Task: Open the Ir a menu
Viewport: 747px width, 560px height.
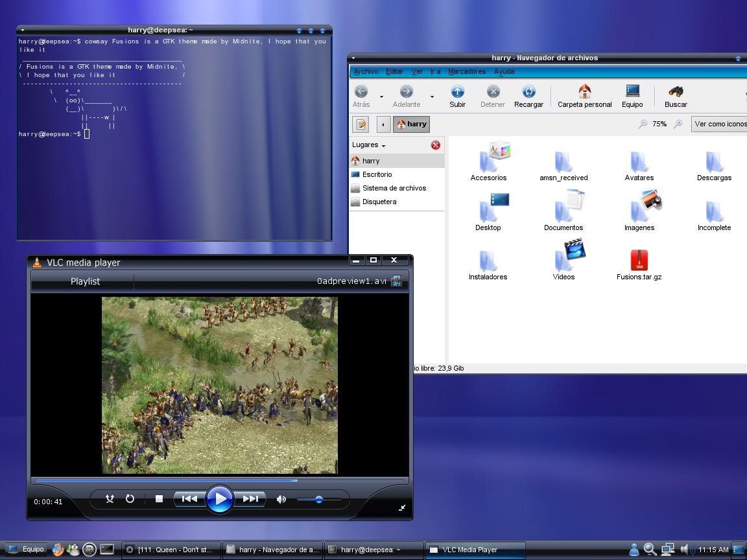Action: (x=436, y=71)
